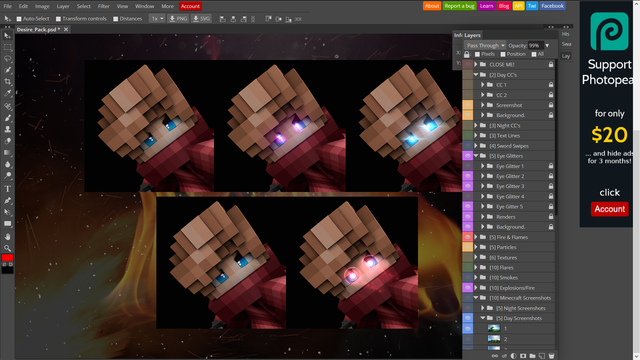Open the Opacity slider dropdown arrow
Screen dimensions: 640x360
[547, 45]
